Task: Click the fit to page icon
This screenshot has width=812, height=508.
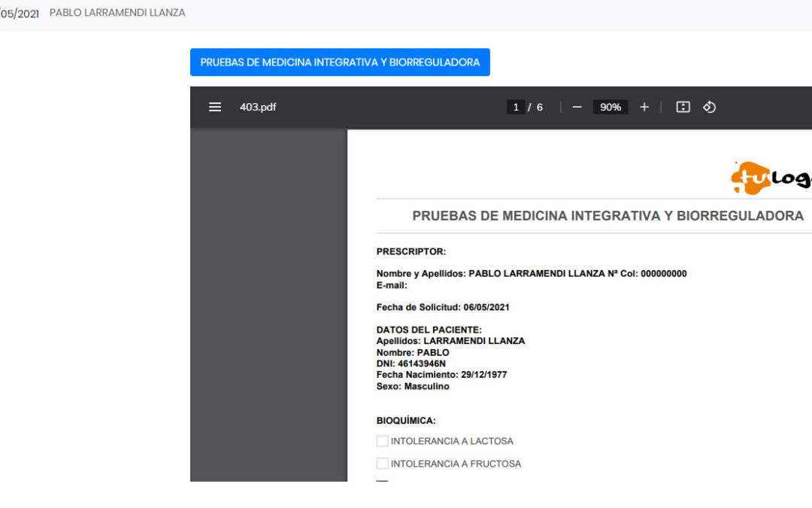Action: tap(683, 108)
